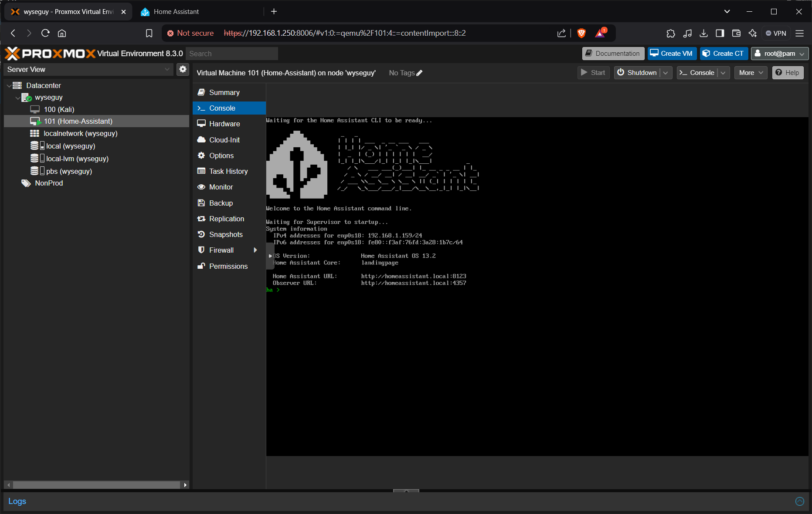This screenshot has width=812, height=514.
Task: Open the Firewall section
Action: pyautogui.click(x=229, y=250)
